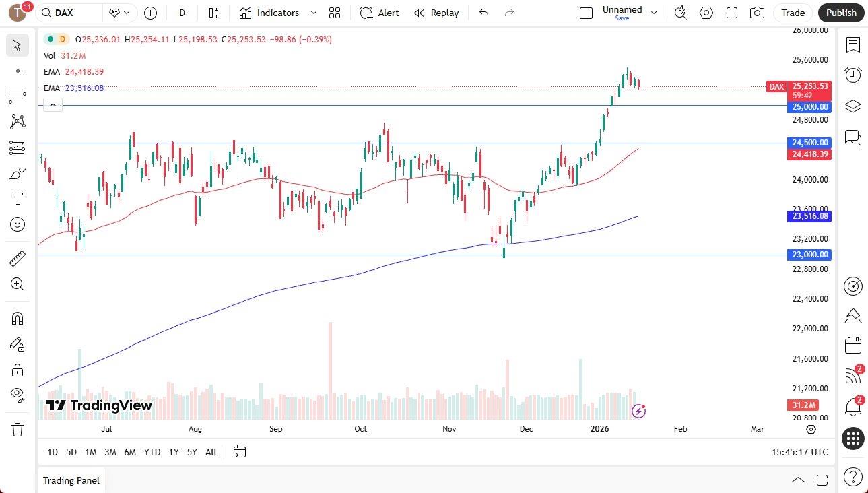Screen dimensions: 868x493
Task: Enable stay in drawing mode
Action: click(x=17, y=344)
